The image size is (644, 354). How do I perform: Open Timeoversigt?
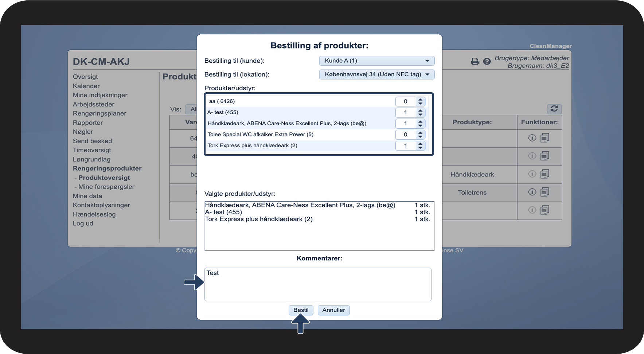[92, 150]
